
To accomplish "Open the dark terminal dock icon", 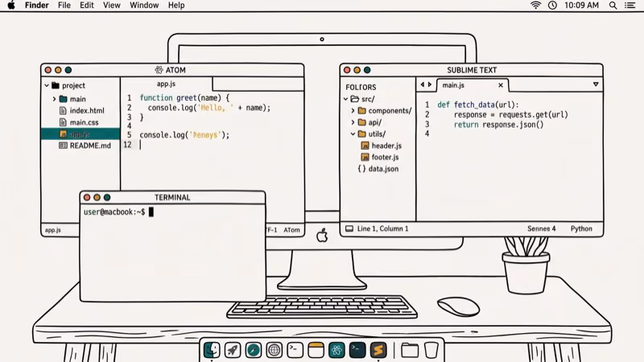I will (x=357, y=350).
